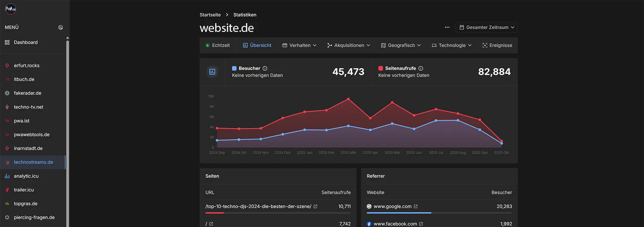This screenshot has height=227, width=644.
Task: Toggle the blue Besucher series in chart
Action: click(x=234, y=69)
